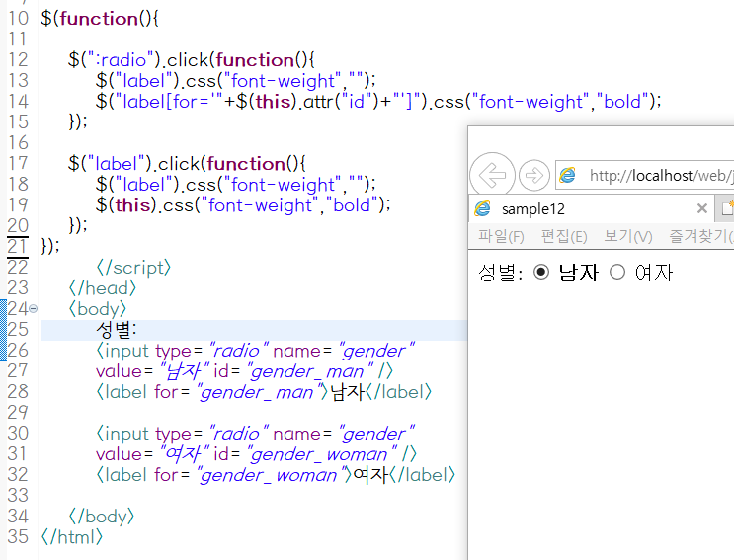Open the 즐겨찾기 menu

(x=701, y=236)
